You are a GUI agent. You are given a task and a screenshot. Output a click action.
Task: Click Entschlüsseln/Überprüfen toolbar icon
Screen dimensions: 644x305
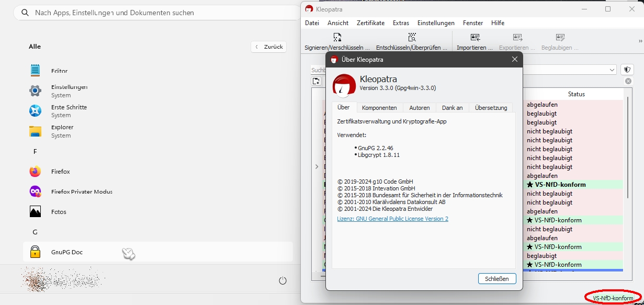[412, 38]
